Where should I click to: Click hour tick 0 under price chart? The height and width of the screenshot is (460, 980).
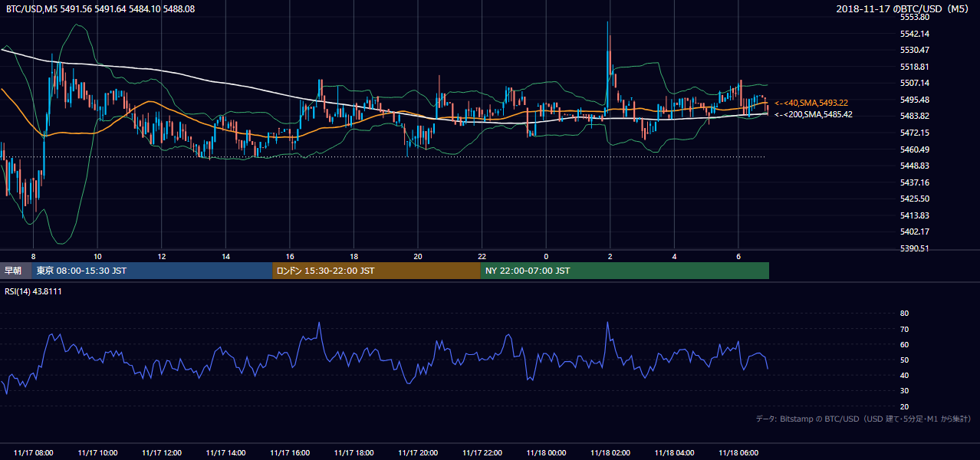click(x=546, y=256)
